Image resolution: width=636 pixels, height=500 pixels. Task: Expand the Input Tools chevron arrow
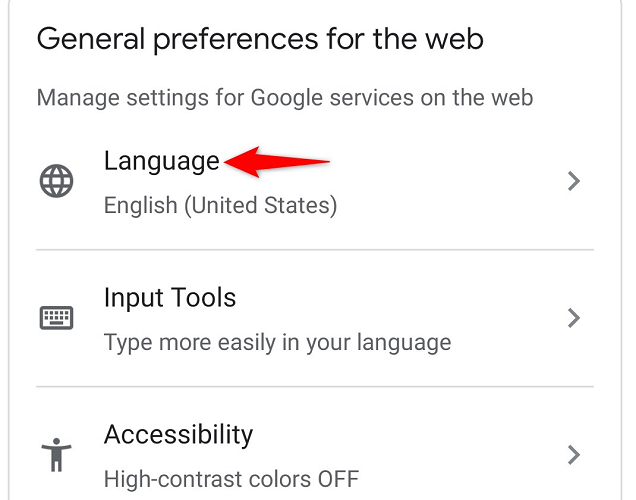tap(573, 318)
